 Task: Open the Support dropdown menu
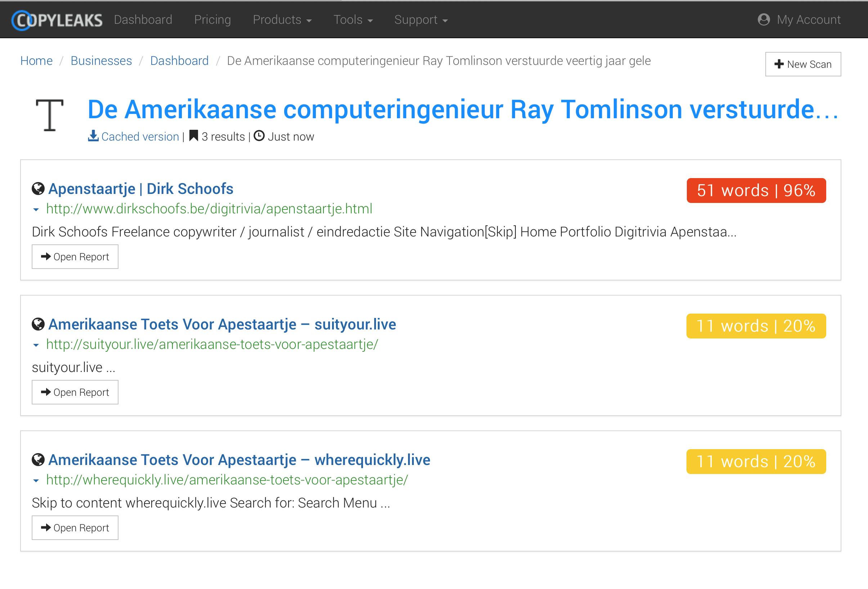pyautogui.click(x=421, y=20)
